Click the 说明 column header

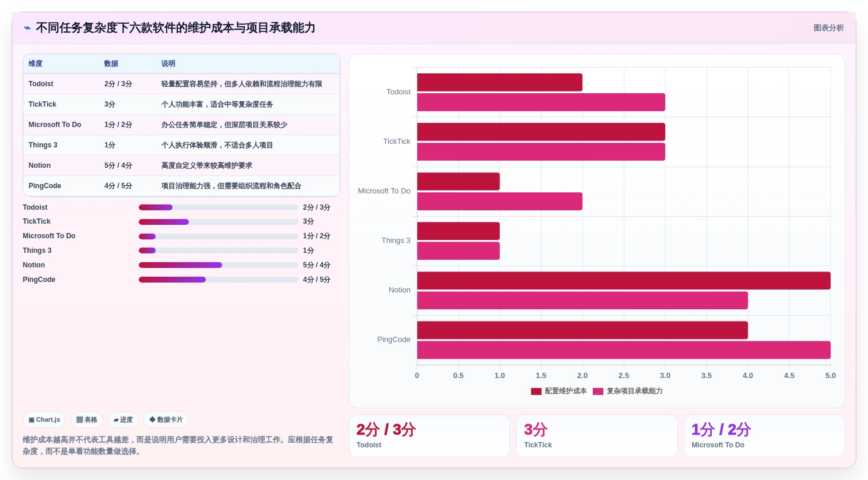pos(168,63)
